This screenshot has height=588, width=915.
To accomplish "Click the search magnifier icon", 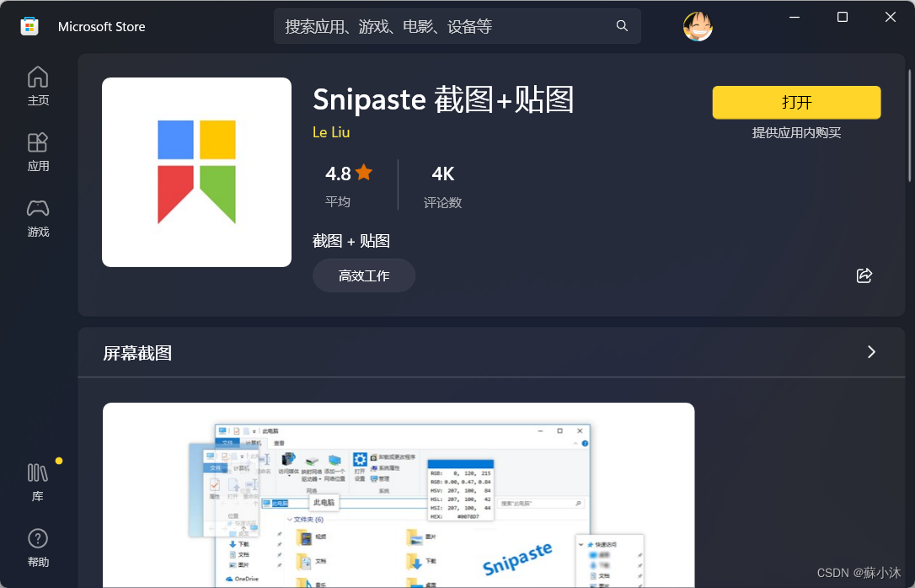I will pyautogui.click(x=622, y=25).
